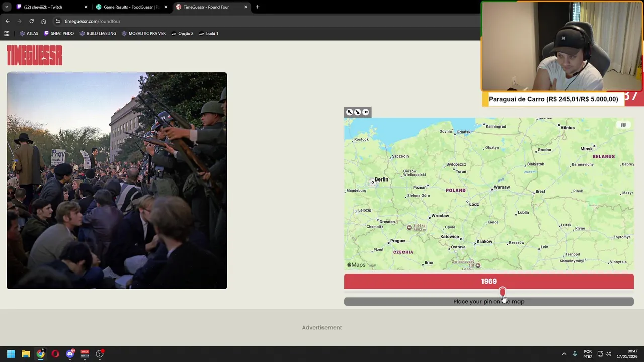Close the FoodGuessr tab
Viewport: 644px width, 362px height.
click(x=166, y=7)
